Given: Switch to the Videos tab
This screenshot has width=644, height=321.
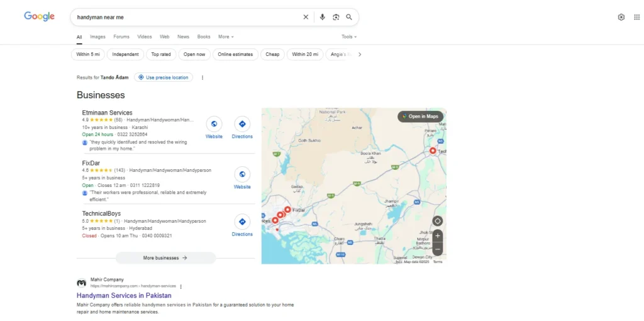Looking at the screenshot, I should (145, 37).
